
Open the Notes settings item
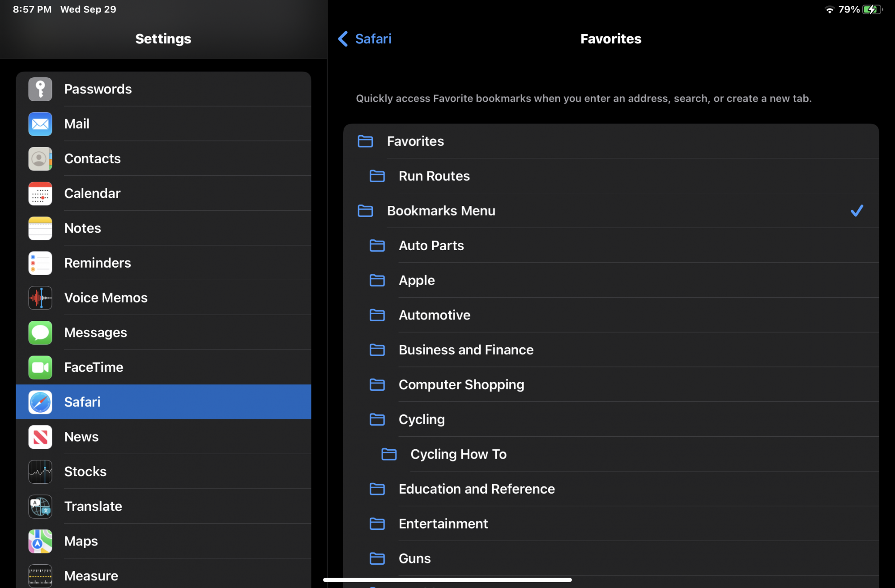coord(83,228)
